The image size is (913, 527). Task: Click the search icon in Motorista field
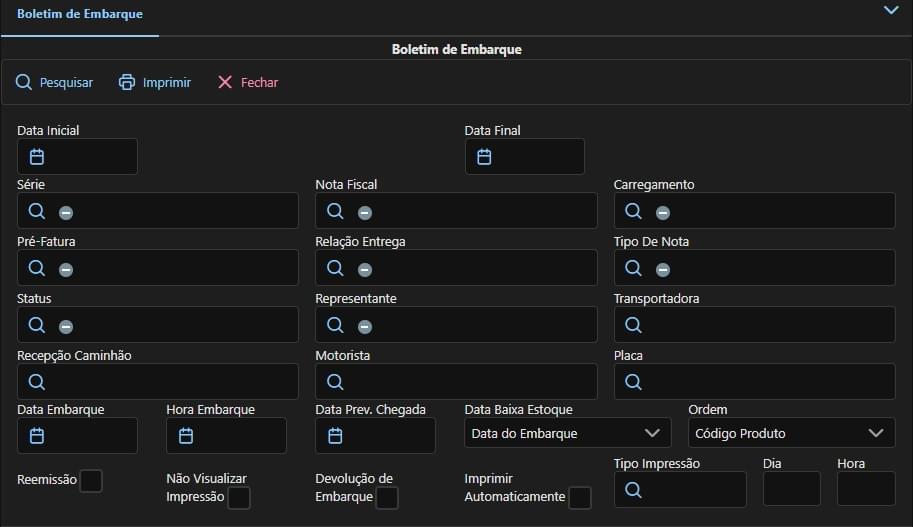click(x=336, y=381)
